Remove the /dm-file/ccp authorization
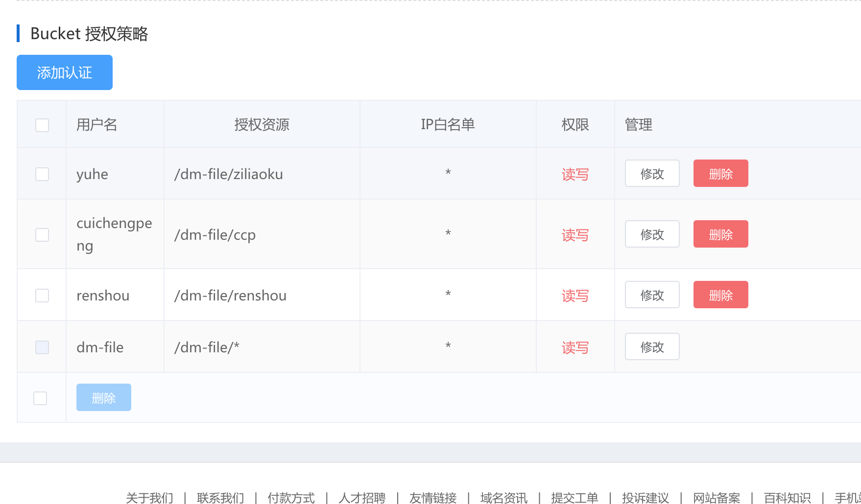This screenshot has width=861, height=504. [x=720, y=234]
